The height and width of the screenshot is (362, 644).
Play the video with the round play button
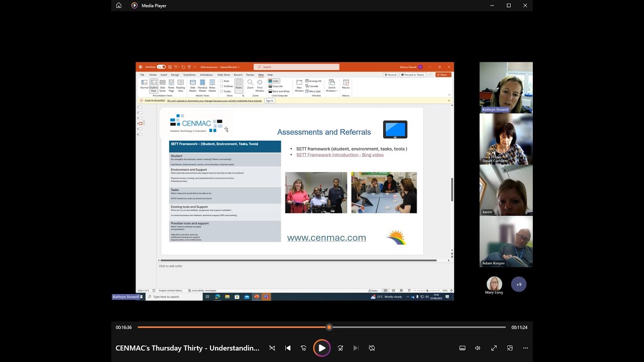click(x=322, y=348)
